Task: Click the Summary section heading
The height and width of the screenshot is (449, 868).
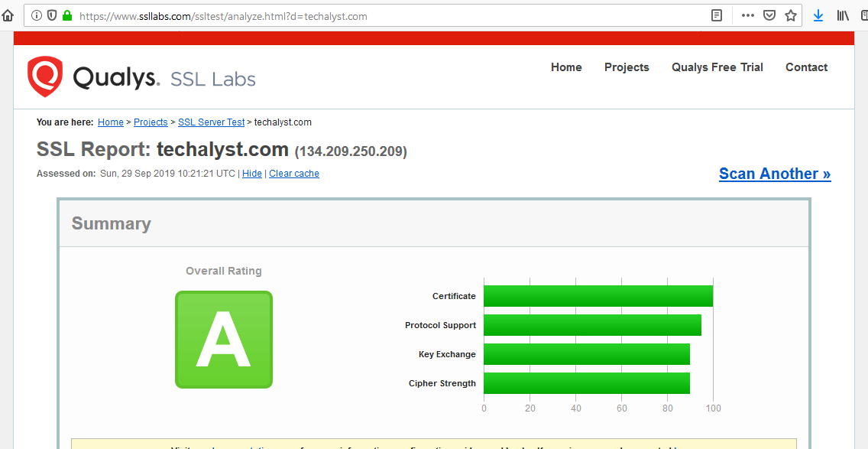Action: [x=112, y=223]
